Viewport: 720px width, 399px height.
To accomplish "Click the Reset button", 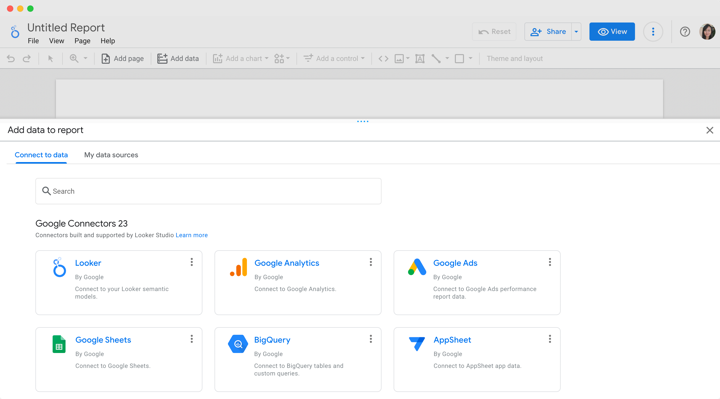I will click(x=494, y=32).
